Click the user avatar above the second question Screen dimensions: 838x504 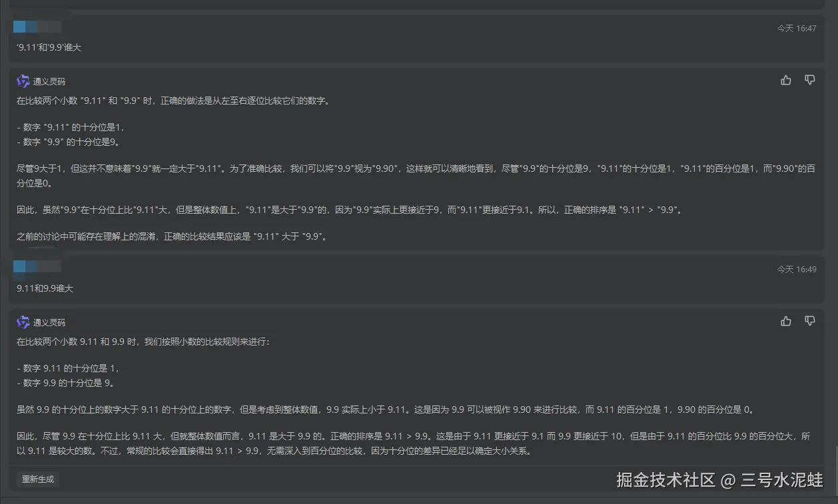pos(18,266)
